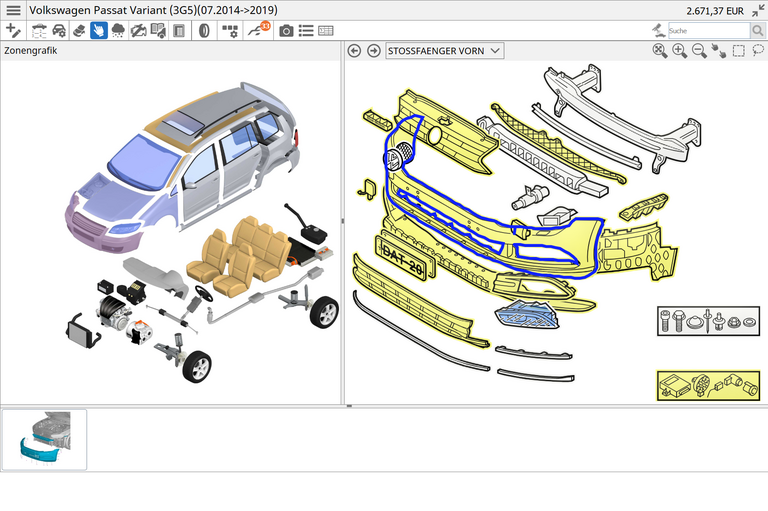The image size is (768, 511).
Task: Click the front bumper thumbnail in bottom panel
Action: pos(45,439)
